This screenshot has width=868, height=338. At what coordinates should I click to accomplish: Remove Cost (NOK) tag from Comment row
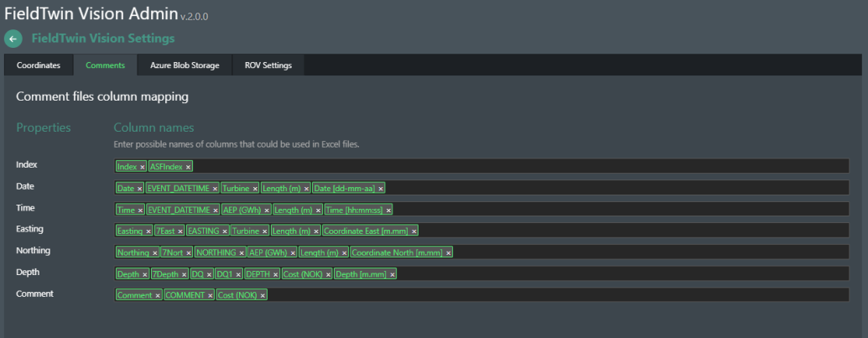tap(262, 295)
